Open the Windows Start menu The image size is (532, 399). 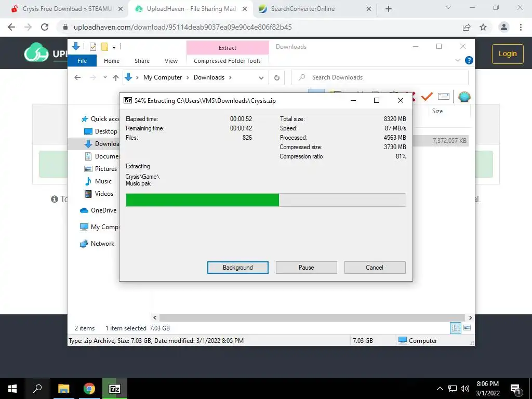click(12, 389)
